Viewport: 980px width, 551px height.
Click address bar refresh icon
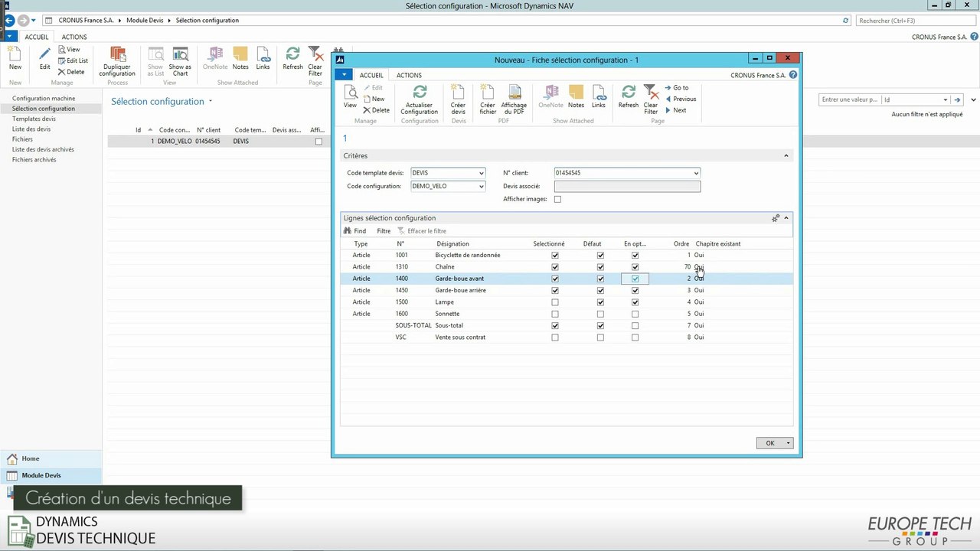point(846,21)
